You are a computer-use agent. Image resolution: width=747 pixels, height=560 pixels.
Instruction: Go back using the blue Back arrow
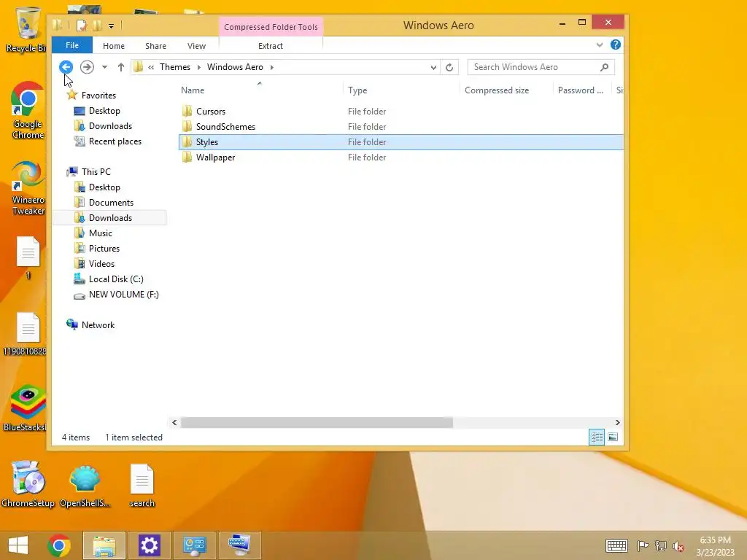pos(66,67)
